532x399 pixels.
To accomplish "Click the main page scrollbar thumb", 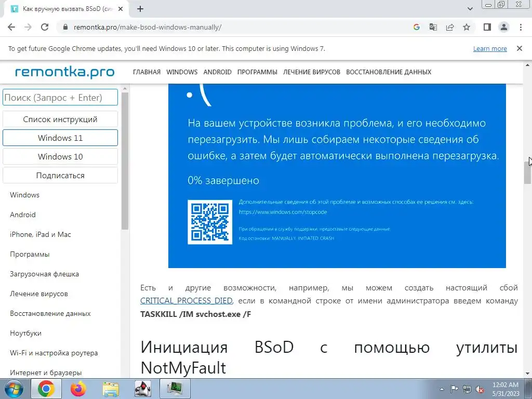I will [x=528, y=172].
